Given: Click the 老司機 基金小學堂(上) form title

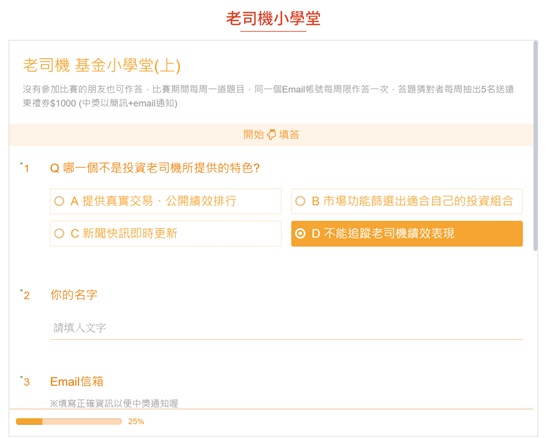Looking at the screenshot, I should pos(102,65).
